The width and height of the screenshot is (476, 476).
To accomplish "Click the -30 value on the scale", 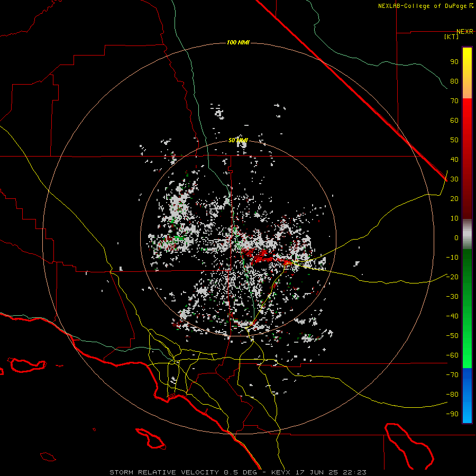I will [x=452, y=297].
